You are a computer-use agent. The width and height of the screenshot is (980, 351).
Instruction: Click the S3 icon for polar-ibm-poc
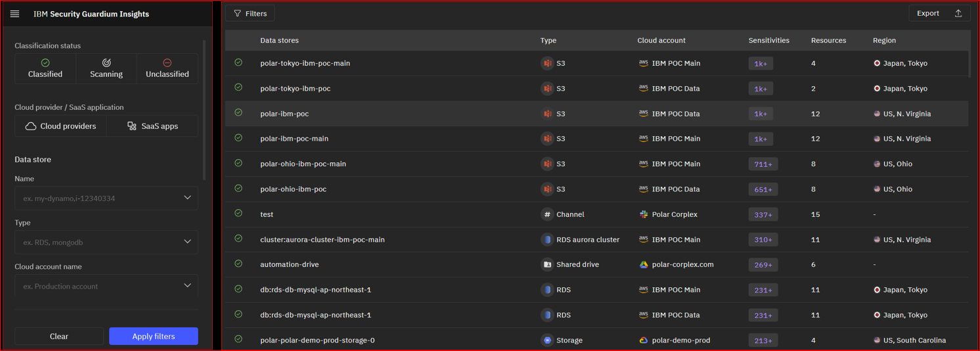pyautogui.click(x=547, y=114)
